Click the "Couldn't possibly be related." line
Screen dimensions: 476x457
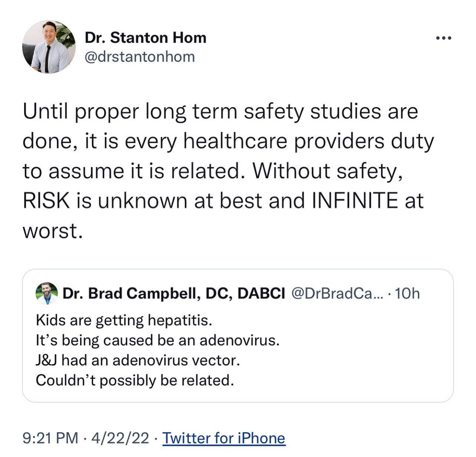coord(135,380)
